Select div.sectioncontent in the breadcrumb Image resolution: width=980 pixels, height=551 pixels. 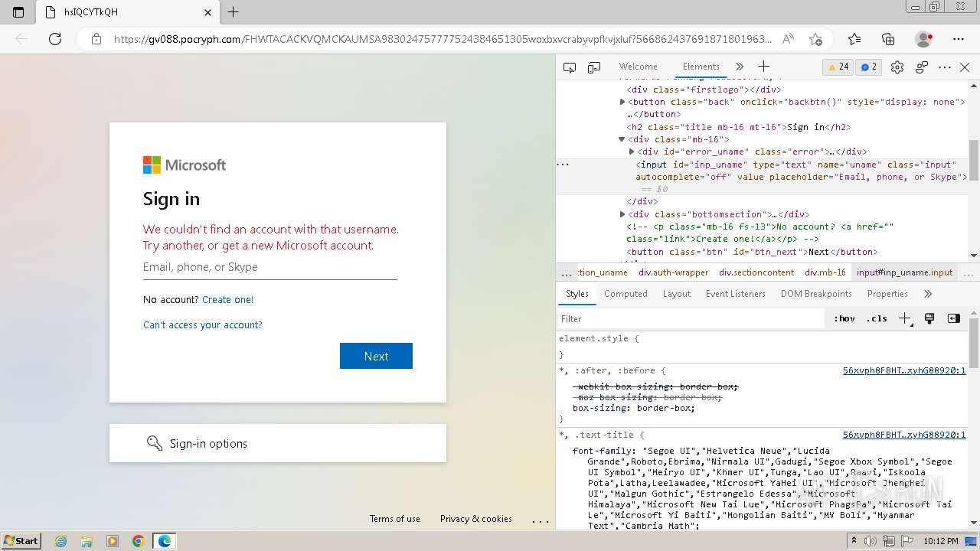click(x=756, y=272)
